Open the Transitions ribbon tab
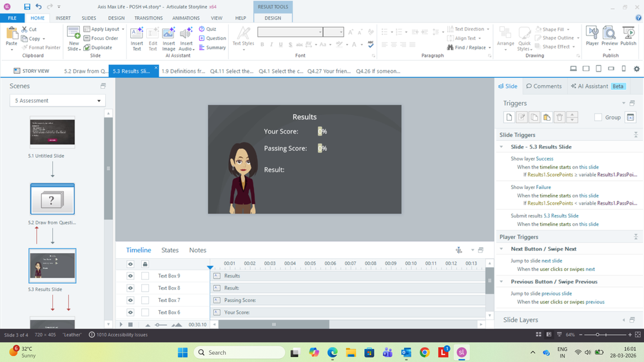Image resolution: width=644 pixels, height=362 pixels. click(x=149, y=18)
